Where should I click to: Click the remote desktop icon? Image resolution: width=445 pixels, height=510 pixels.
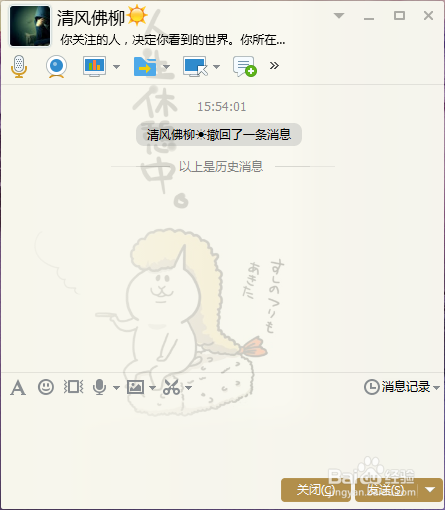pos(195,66)
